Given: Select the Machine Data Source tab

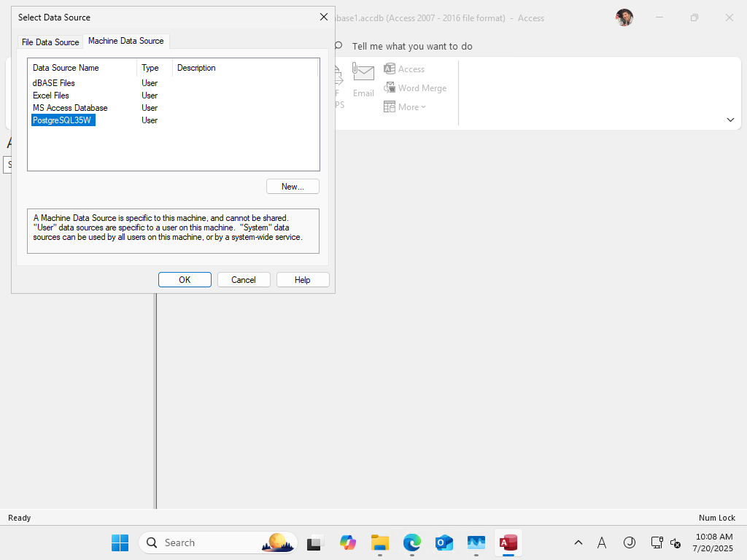Looking at the screenshot, I should [125, 41].
